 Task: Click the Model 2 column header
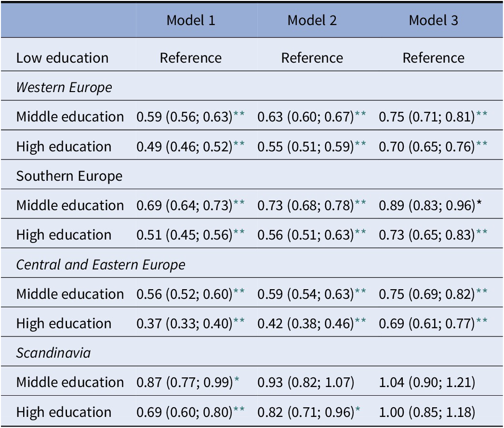pos(312,20)
